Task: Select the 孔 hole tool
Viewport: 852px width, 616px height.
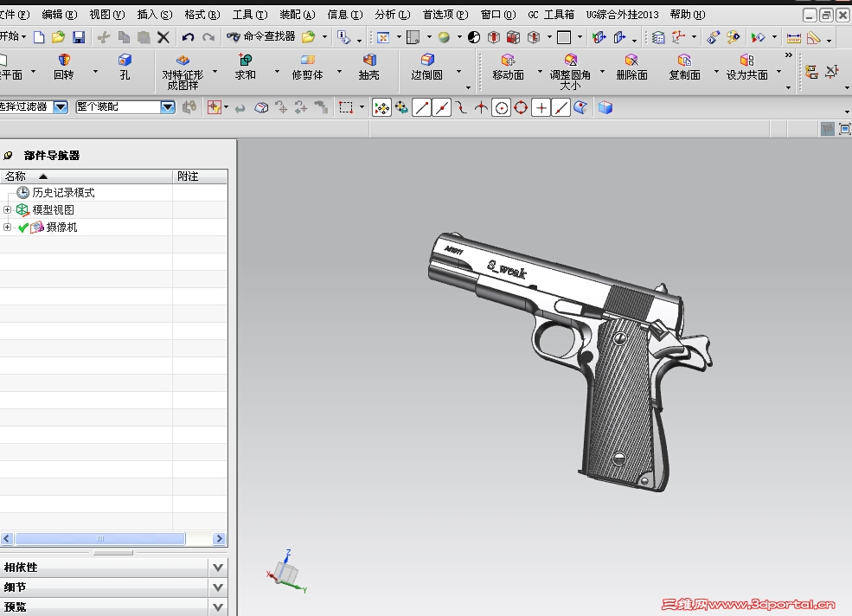Action: (x=125, y=67)
